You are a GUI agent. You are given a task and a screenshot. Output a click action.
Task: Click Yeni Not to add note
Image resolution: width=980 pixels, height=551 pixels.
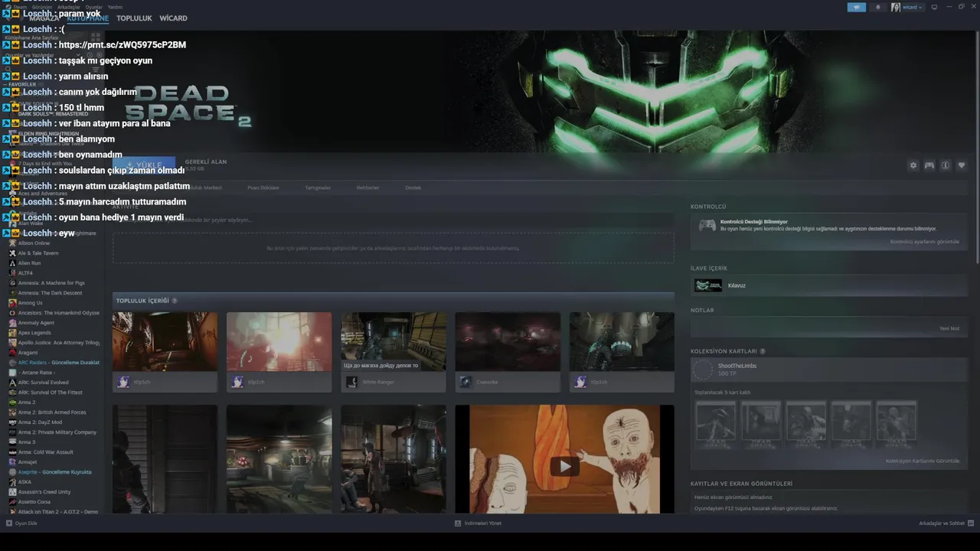point(949,328)
